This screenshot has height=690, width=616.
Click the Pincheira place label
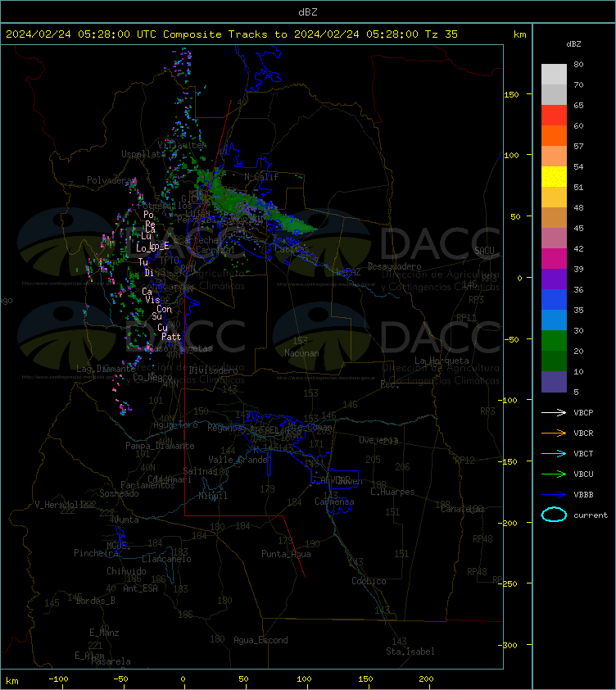[x=96, y=552]
